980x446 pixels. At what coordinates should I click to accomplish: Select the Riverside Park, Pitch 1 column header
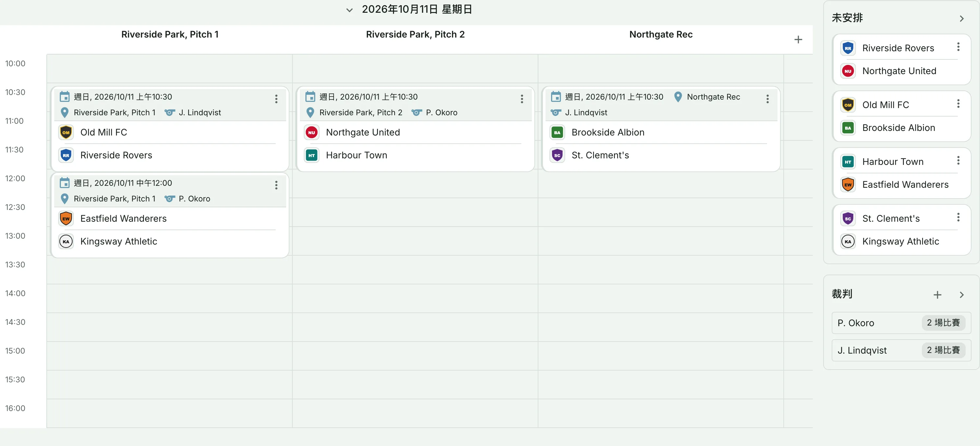pos(170,34)
